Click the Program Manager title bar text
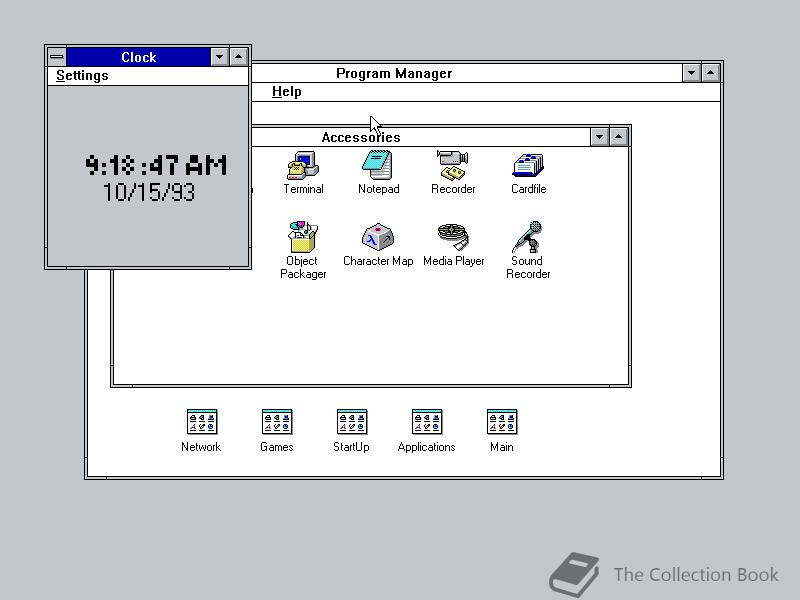 tap(394, 73)
